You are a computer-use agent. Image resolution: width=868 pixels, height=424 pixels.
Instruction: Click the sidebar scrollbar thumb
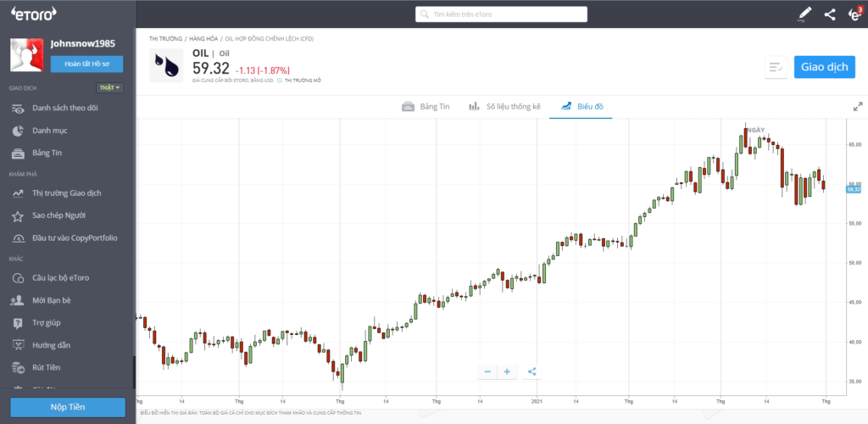click(134, 372)
